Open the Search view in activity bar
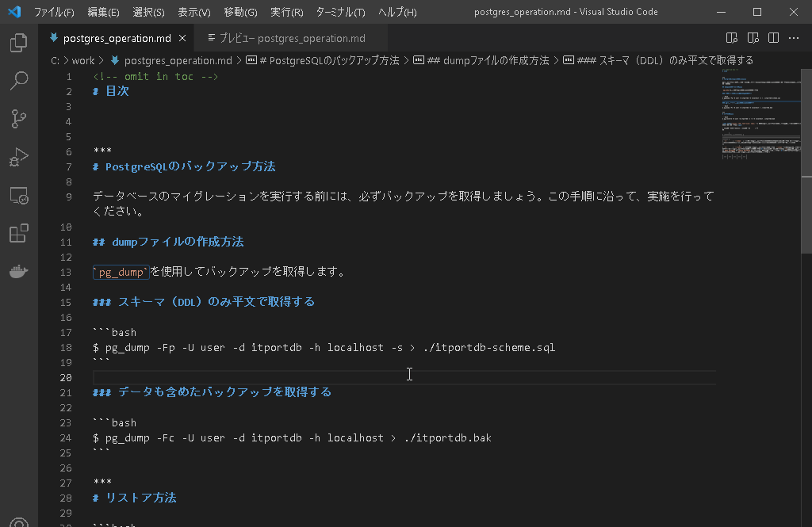The height and width of the screenshot is (527, 812). (19, 81)
